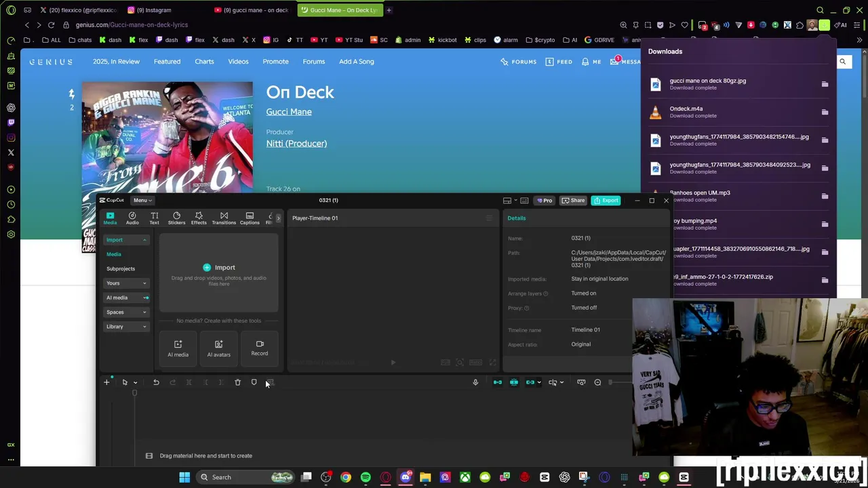Open the Effects tab in CapCut

pyautogui.click(x=199, y=218)
